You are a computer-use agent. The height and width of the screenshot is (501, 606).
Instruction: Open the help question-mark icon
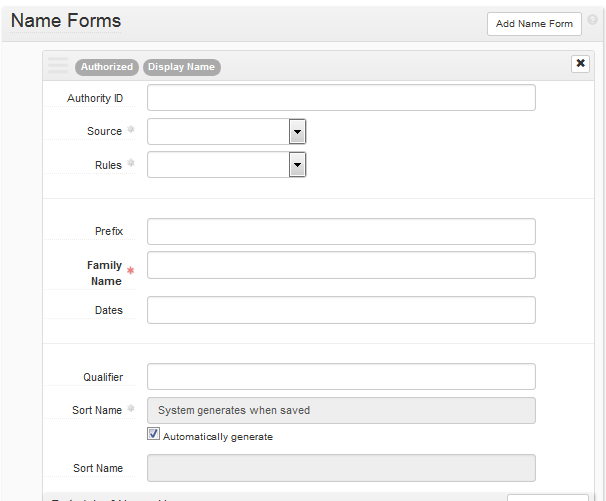click(x=592, y=19)
